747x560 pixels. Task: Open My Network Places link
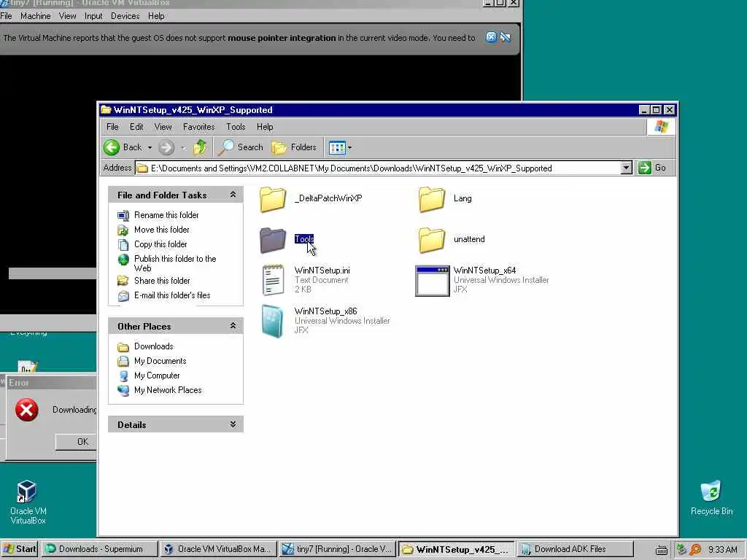tap(168, 390)
